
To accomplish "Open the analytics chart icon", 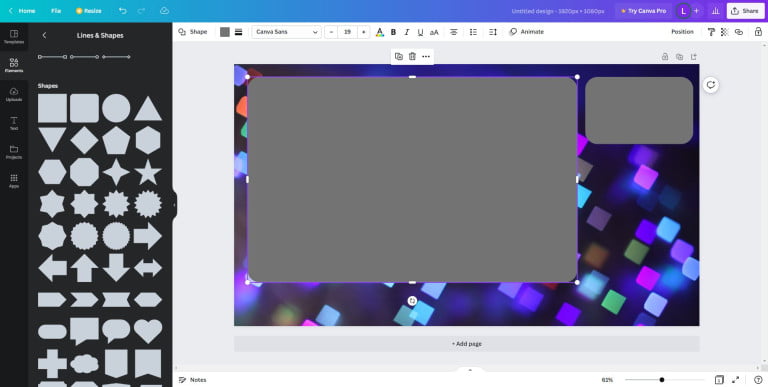I will pyautogui.click(x=716, y=11).
